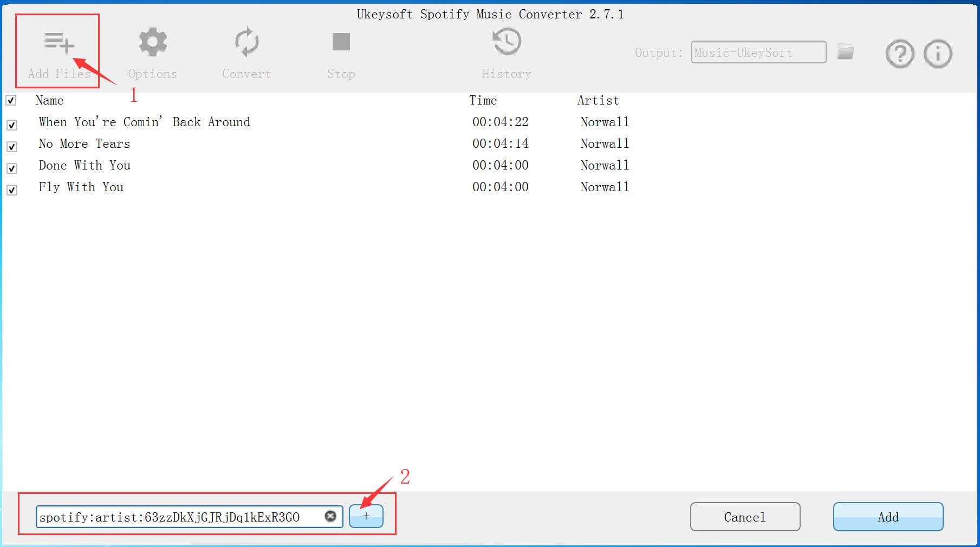Click the Time column header
This screenshot has height=547, width=980.
(x=483, y=100)
